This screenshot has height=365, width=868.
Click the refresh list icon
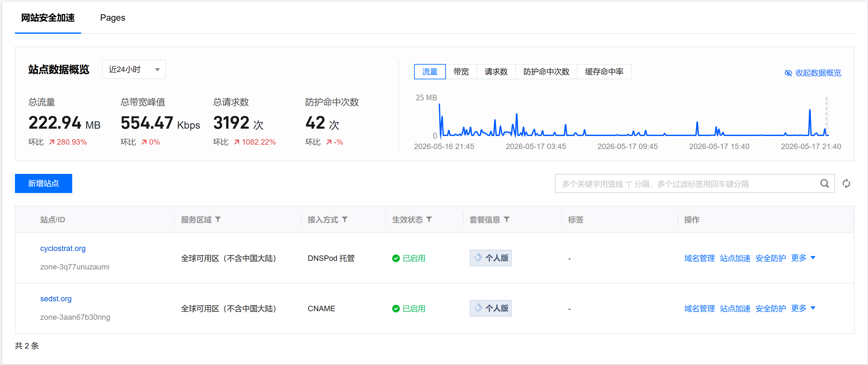pos(846,183)
